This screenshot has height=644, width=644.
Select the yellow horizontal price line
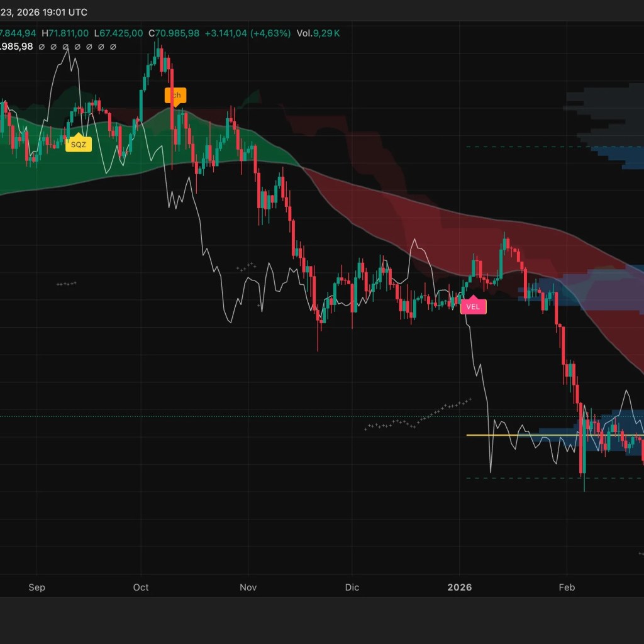coord(555,435)
